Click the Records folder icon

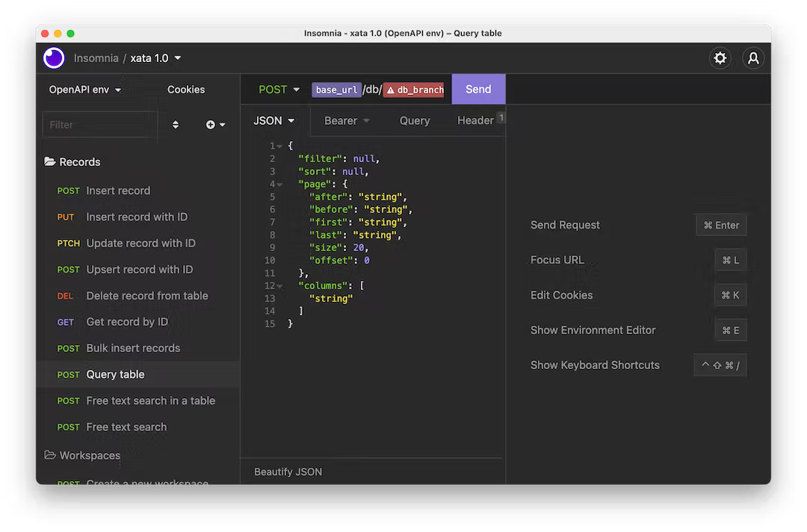50,161
